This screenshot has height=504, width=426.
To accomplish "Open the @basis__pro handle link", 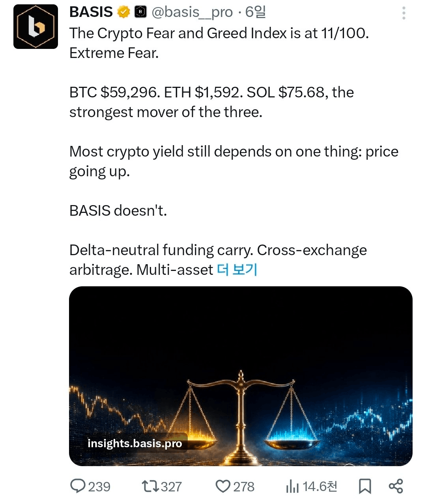I will [x=192, y=13].
